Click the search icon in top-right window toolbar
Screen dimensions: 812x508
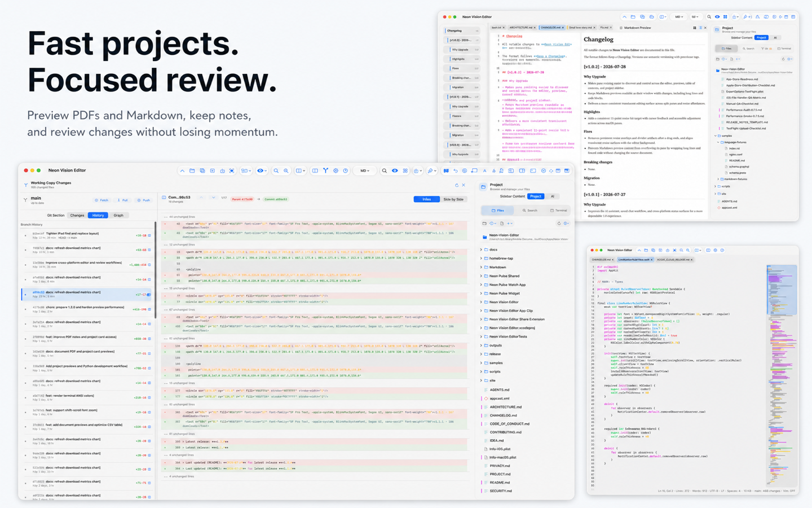tap(709, 17)
